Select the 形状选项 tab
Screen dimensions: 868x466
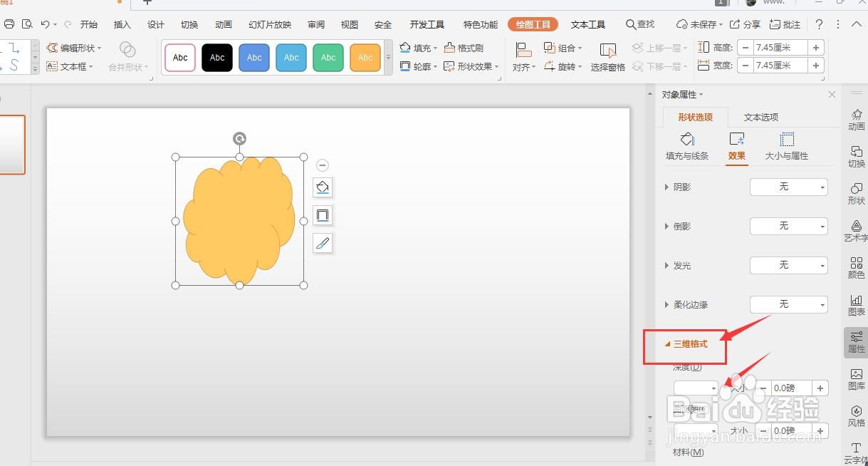tap(696, 117)
